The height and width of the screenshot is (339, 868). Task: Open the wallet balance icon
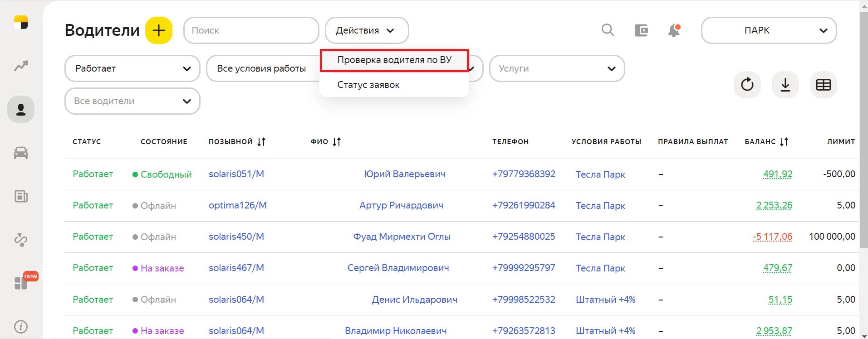[x=641, y=30]
